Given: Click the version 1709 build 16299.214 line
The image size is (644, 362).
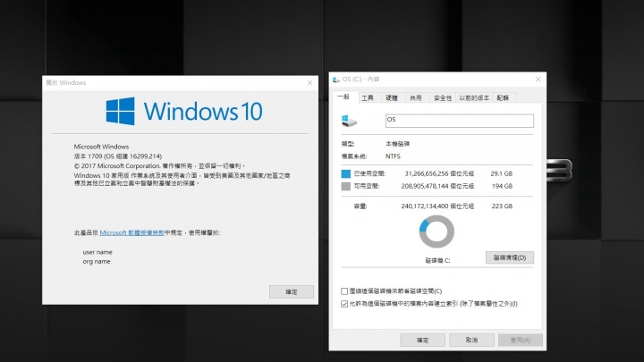Looking at the screenshot, I should point(118,156).
